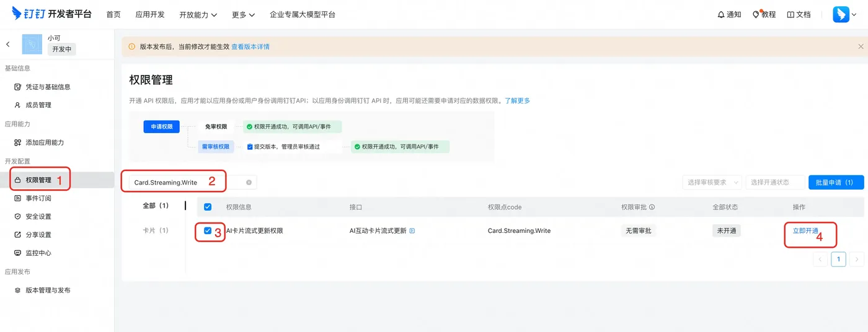The image size is (868, 332).
Task: Click the 需审核权限 tag
Action: coord(216,147)
